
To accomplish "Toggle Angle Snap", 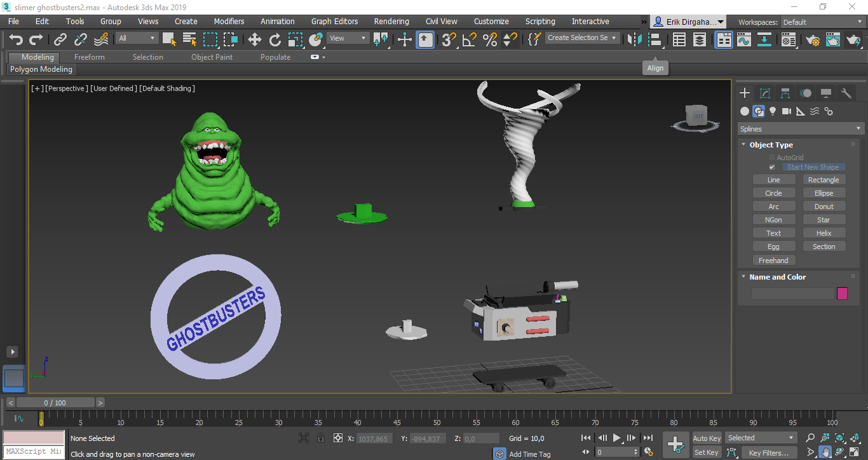I will (x=470, y=39).
